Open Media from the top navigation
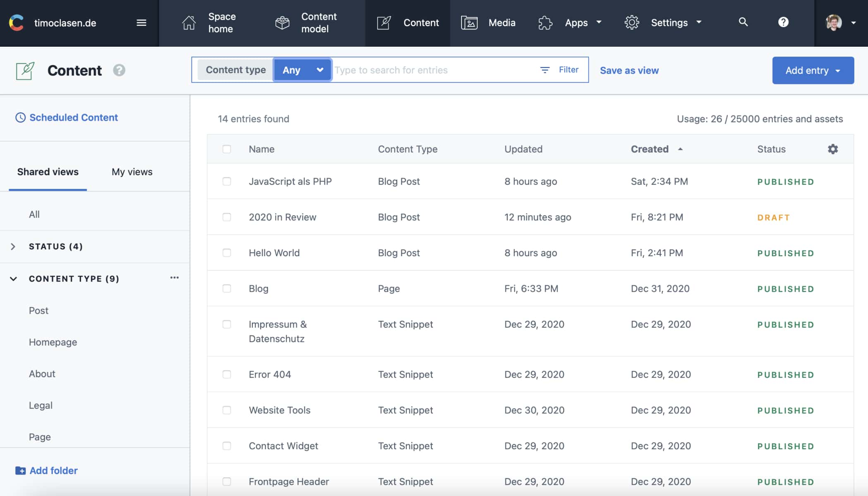The height and width of the screenshot is (496, 868). 488,23
